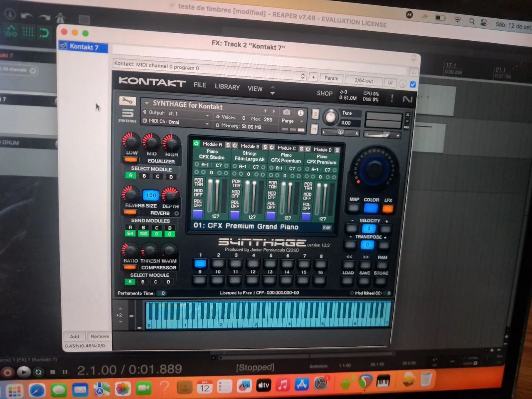
Task: Click the Add FX button
Action: pyautogui.click(x=75, y=337)
